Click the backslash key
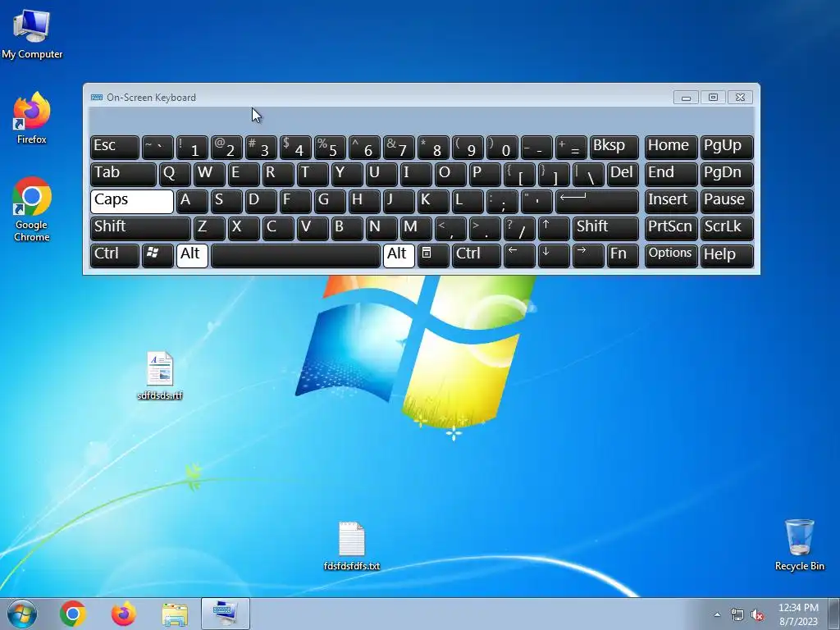 588,175
